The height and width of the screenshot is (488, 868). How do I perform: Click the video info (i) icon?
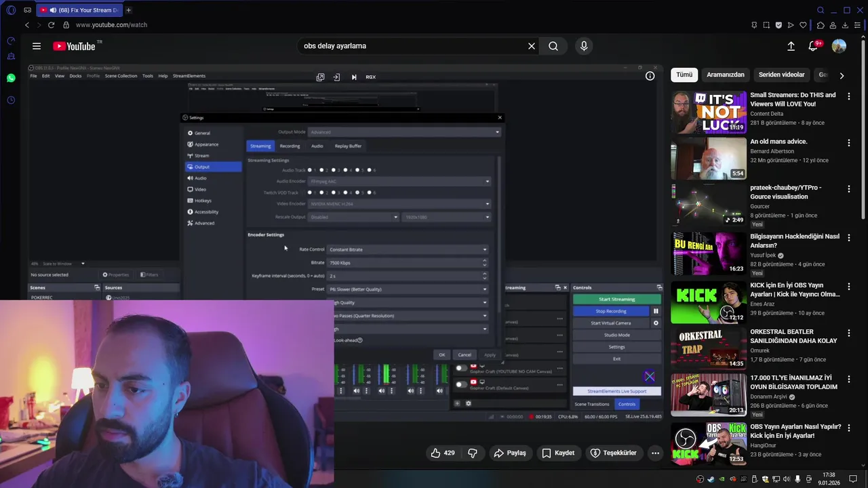650,77
